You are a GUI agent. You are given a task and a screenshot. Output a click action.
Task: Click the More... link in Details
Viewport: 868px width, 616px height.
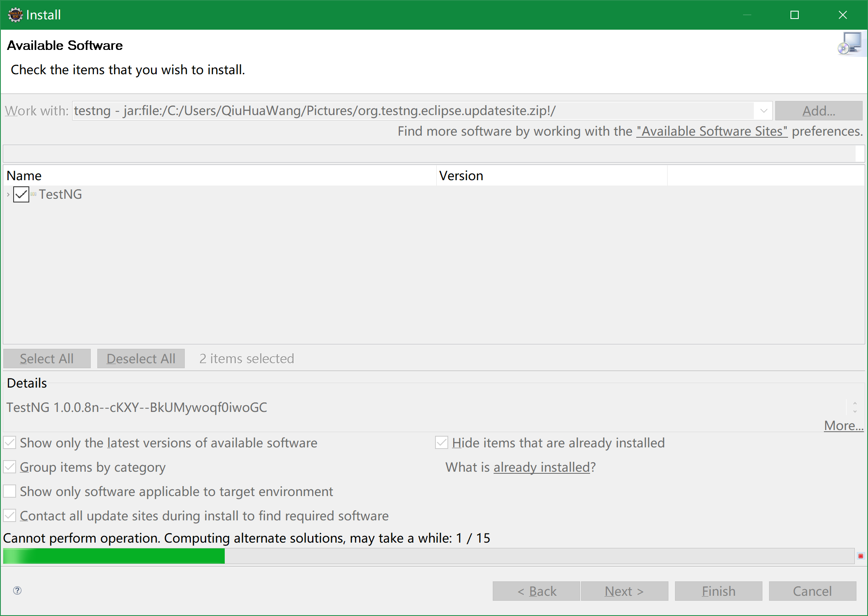pyautogui.click(x=843, y=425)
